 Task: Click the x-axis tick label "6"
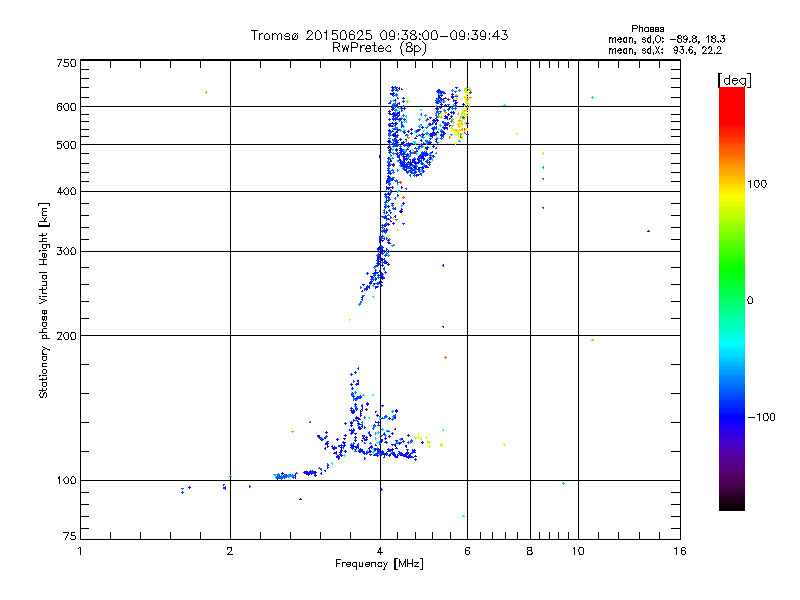tap(467, 551)
